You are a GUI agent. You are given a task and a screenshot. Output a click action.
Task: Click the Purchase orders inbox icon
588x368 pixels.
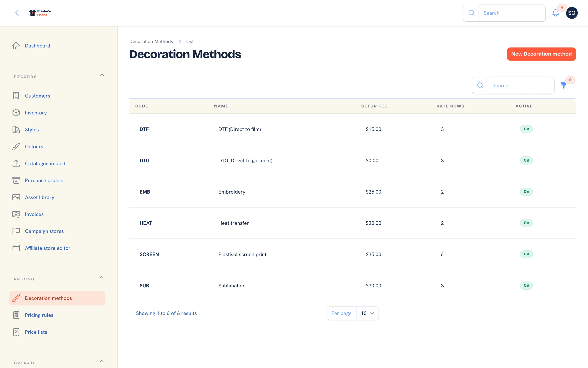coord(16,180)
